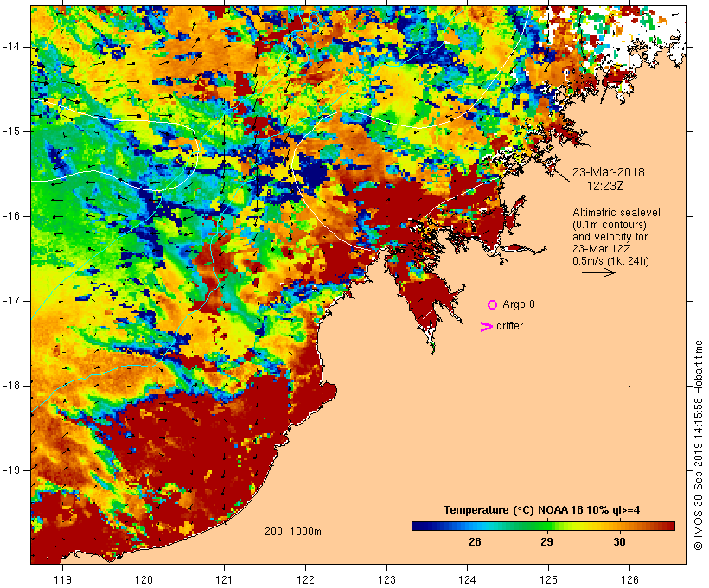Click the 'Altimetric sealevel' caption line
Image resolution: width=709 pixels, height=588 pixels.
[x=616, y=213]
